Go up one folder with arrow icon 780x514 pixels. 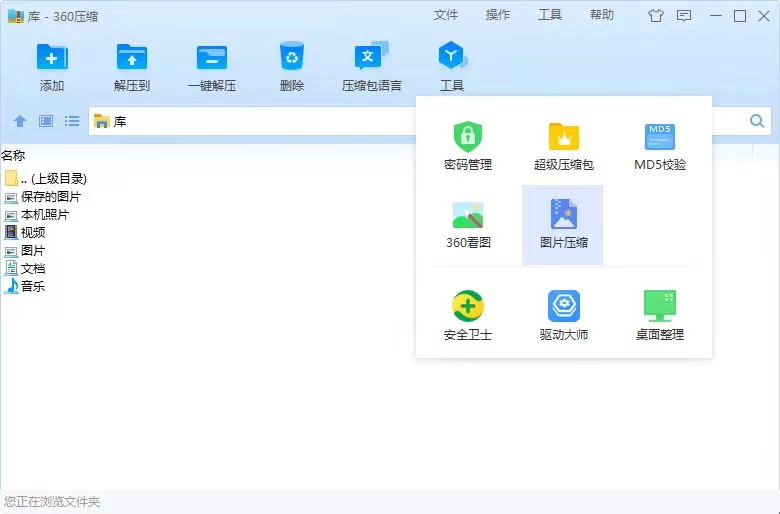coord(20,121)
